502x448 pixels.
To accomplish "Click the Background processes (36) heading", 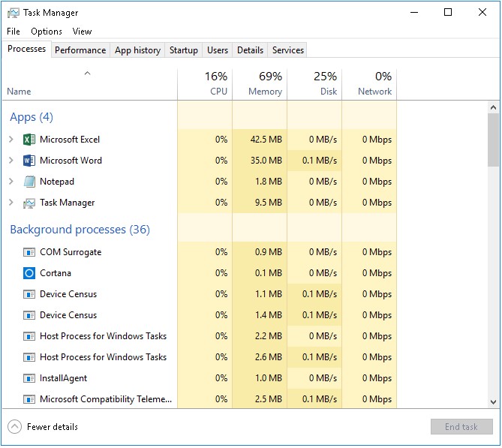I will pyautogui.click(x=80, y=230).
